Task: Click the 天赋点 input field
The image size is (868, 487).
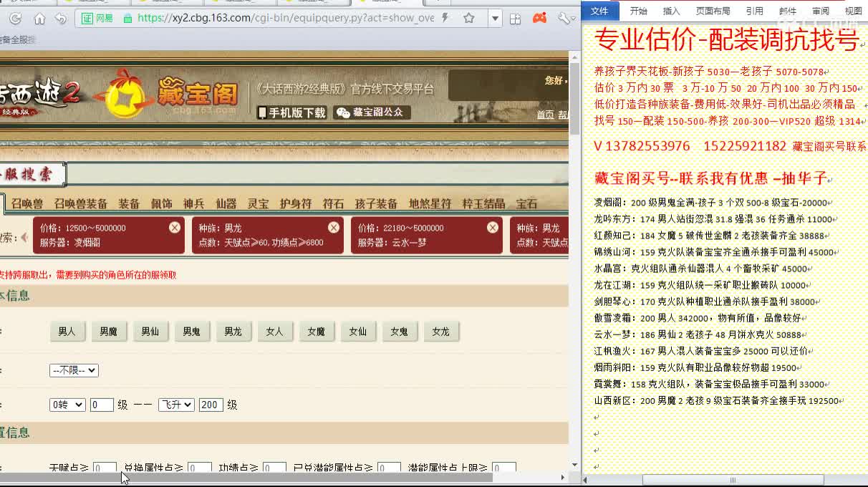Action: point(105,468)
